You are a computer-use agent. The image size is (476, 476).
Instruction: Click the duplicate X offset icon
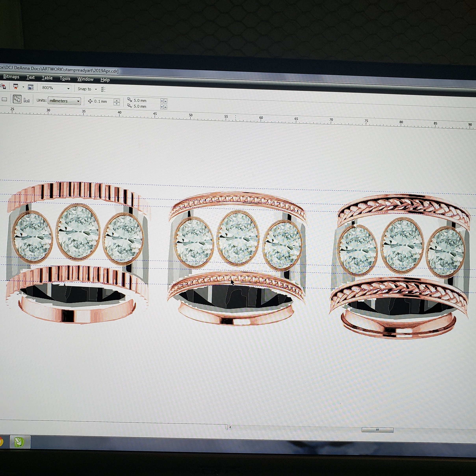tap(130, 99)
